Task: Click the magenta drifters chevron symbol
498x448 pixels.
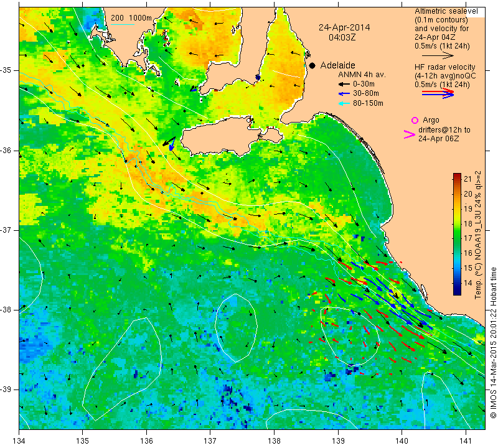Action: pos(409,134)
